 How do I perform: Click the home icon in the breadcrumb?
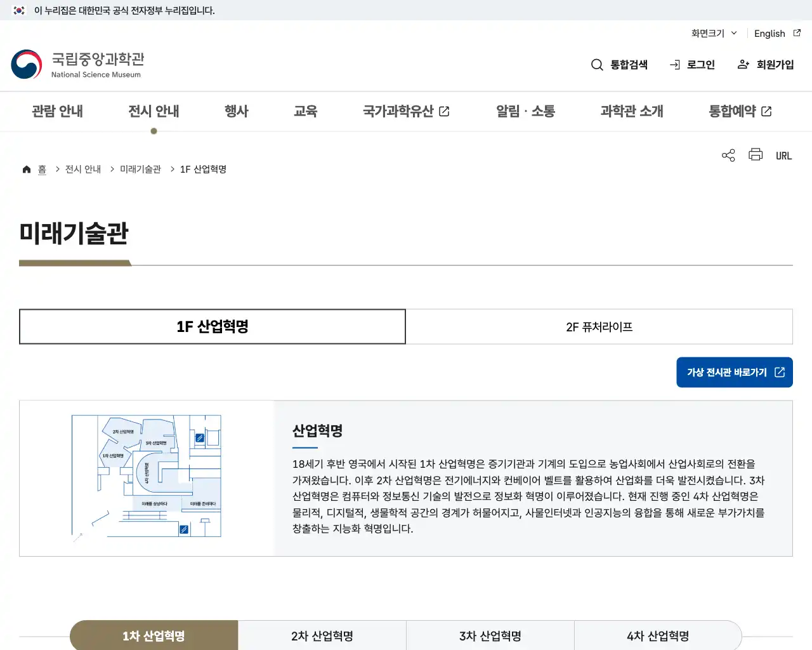click(26, 168)
